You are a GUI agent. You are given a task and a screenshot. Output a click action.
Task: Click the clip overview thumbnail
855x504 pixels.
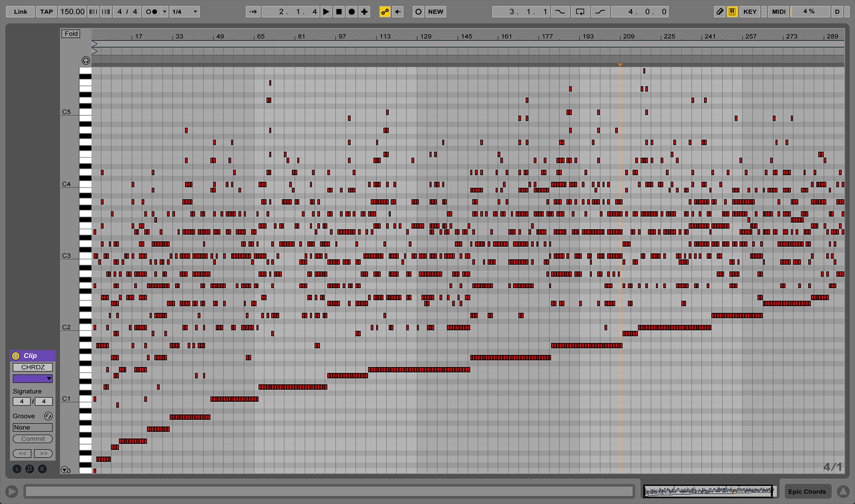tap(709, 491)
